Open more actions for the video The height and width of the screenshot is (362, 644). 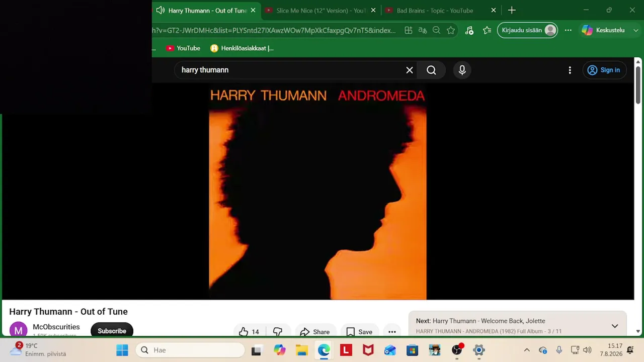(392, 332)
